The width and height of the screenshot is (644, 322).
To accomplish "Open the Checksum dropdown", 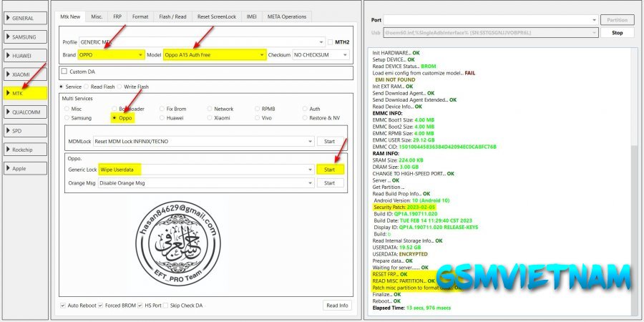I will coord(321,54).
